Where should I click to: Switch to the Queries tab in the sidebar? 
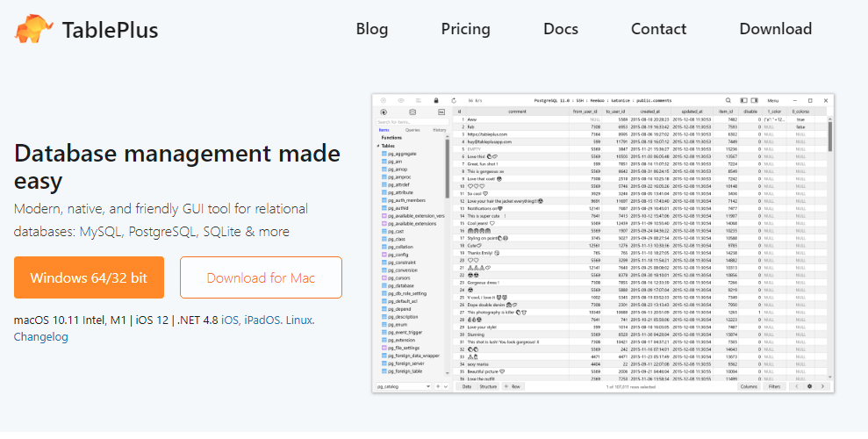coord(412,130)
